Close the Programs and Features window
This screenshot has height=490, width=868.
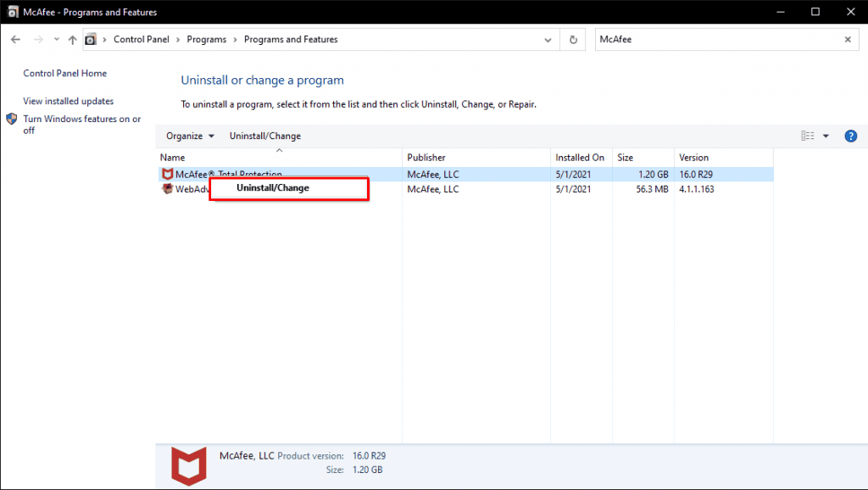coord(851,12)
